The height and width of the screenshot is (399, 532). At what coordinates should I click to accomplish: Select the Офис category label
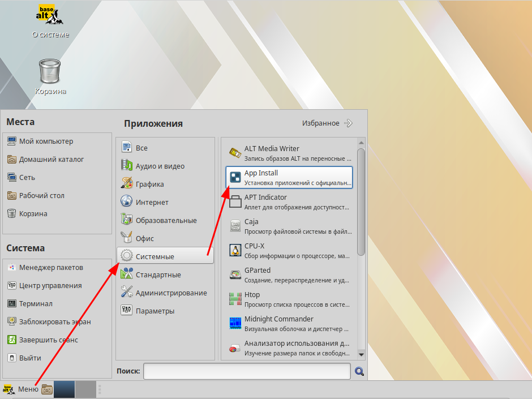(144, 238)
